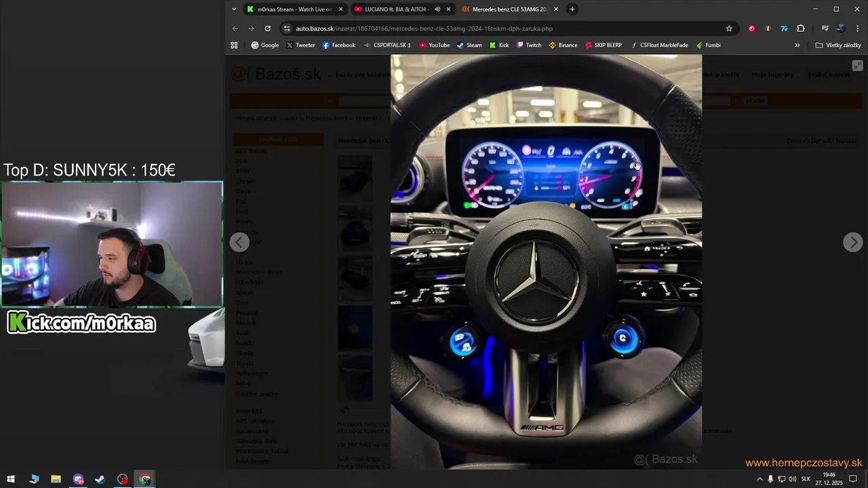Screen dimensions: 868x488
Task: Go forward in browser history
Action: [252, 28]
